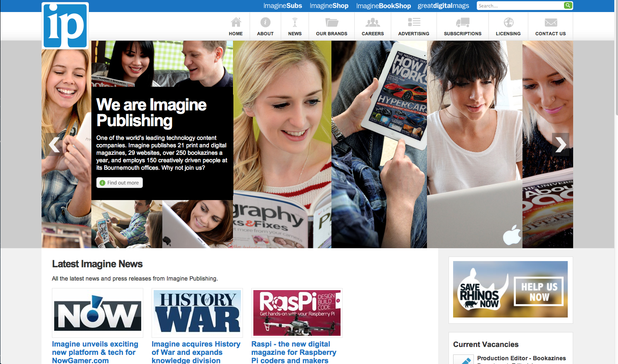
Task: Open the SUBSCRIPTIONS menu label
Action: tap(463, 34)
